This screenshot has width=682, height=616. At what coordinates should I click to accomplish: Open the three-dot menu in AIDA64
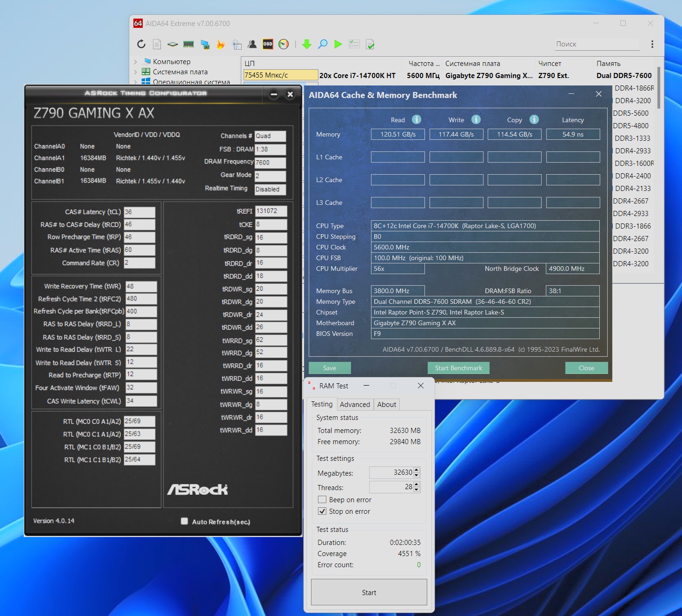(x=652, y=44)
